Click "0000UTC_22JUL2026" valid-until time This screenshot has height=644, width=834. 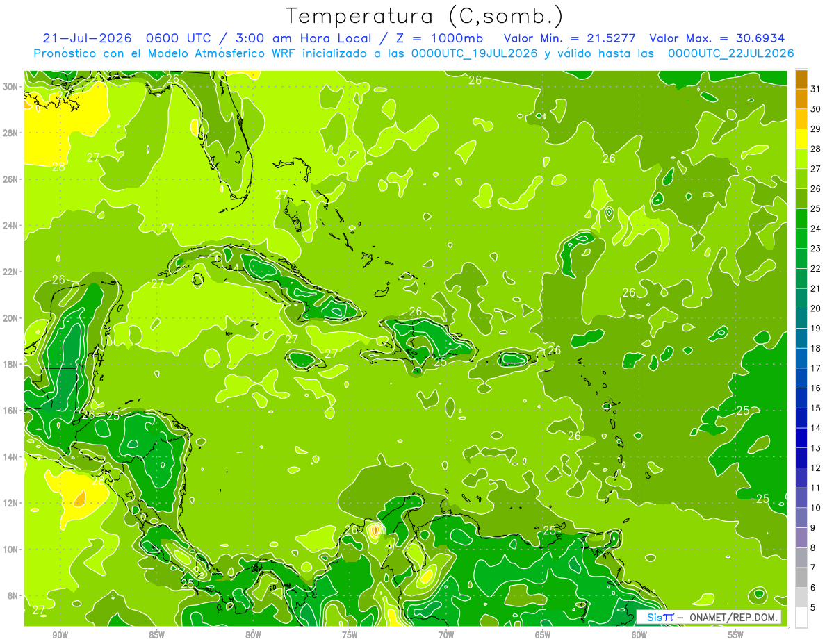(730, 53)
